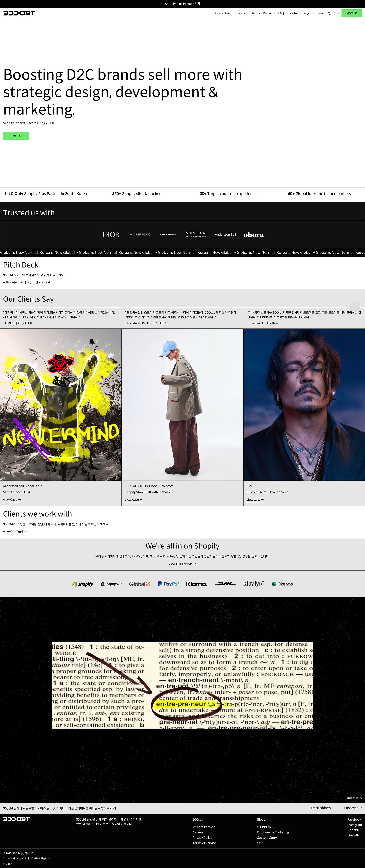Click the DIOR brand logo
The width and height of the screenshot is (365, 868).
point(111,234)
